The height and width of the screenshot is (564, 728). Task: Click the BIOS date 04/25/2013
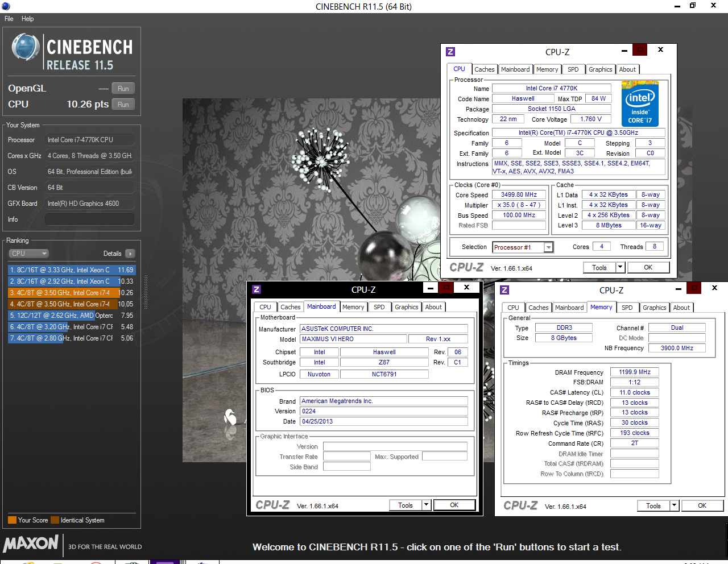(384, 422)
